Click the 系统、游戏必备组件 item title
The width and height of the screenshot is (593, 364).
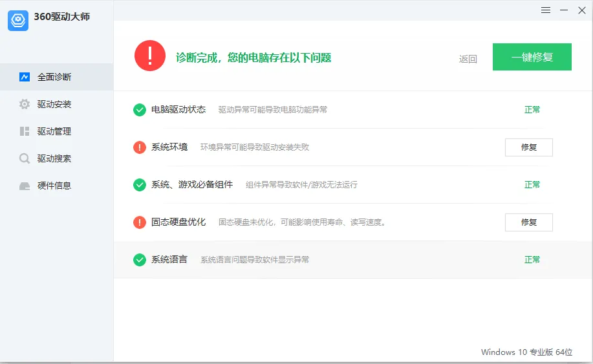(192, 184)
